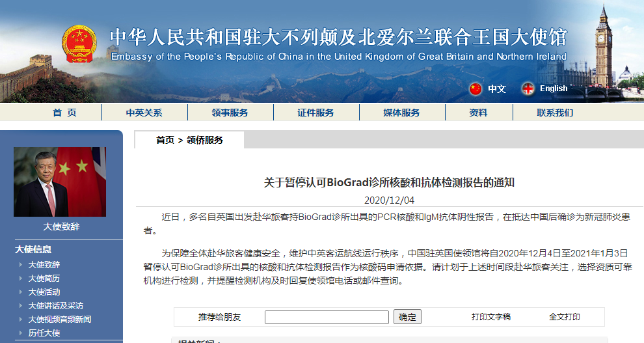
Task: Click the 推荐给朋友 text input field
Action: [x=327, y=317]
